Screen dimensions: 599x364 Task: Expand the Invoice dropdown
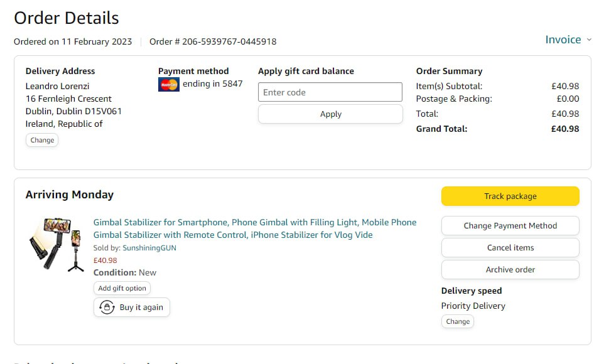coord(563,40)
